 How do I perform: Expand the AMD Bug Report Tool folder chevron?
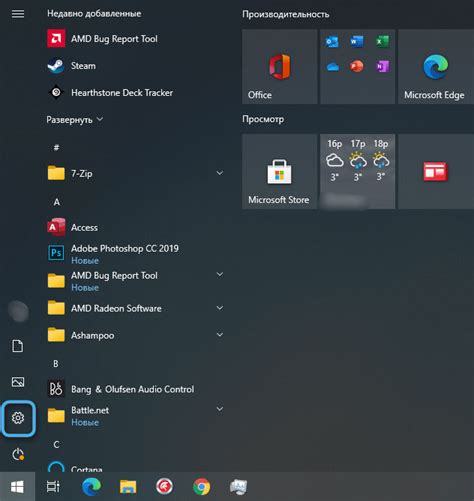click(220, 274)
